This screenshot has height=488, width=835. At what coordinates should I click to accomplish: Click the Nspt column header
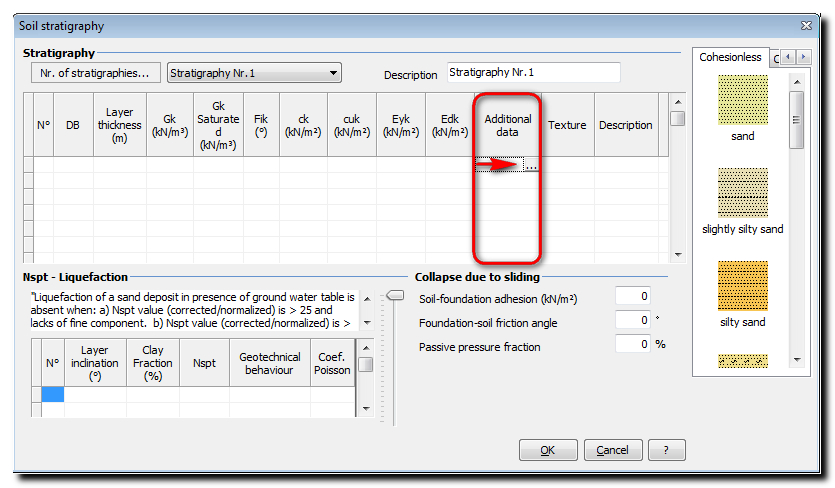(x=204, y=363)
